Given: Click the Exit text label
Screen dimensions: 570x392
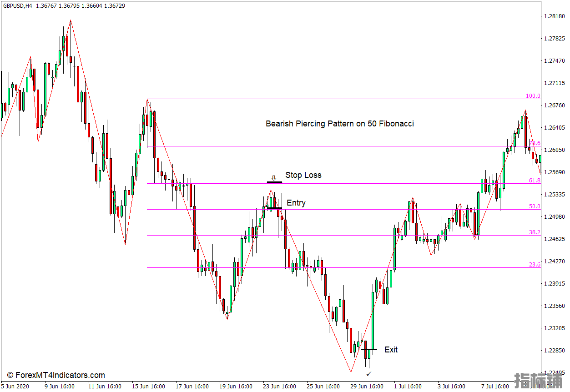Looking at the screenshot, I should (391, 349).
